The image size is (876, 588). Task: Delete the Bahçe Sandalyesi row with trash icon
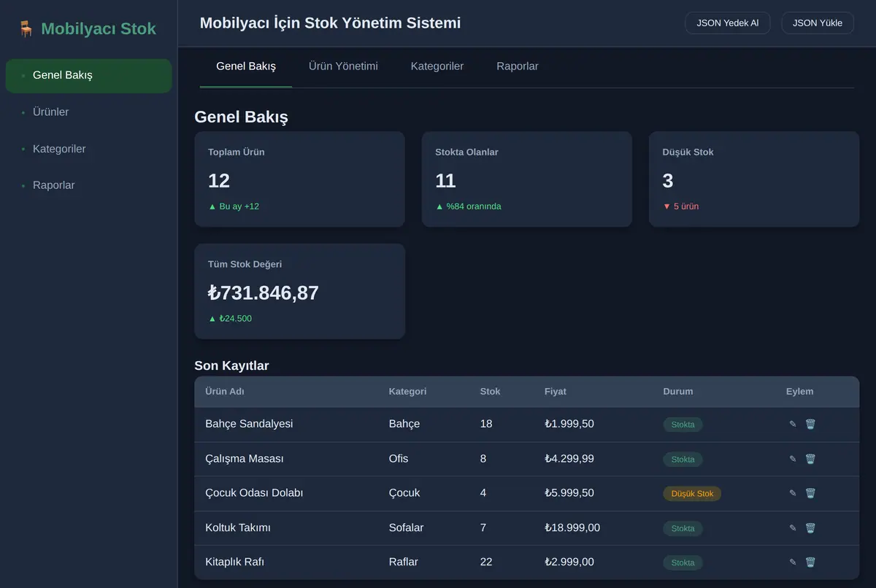(810, 424)
